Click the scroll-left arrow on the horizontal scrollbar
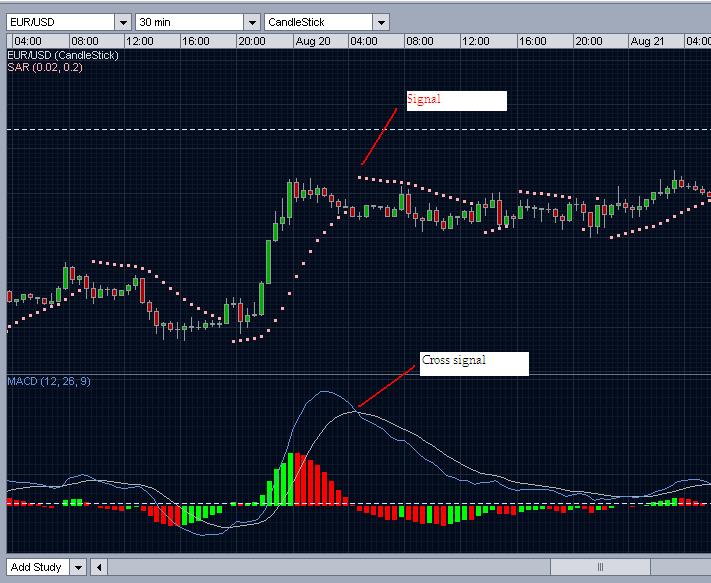This screenshot has width=711, height=583. point(99,567)
